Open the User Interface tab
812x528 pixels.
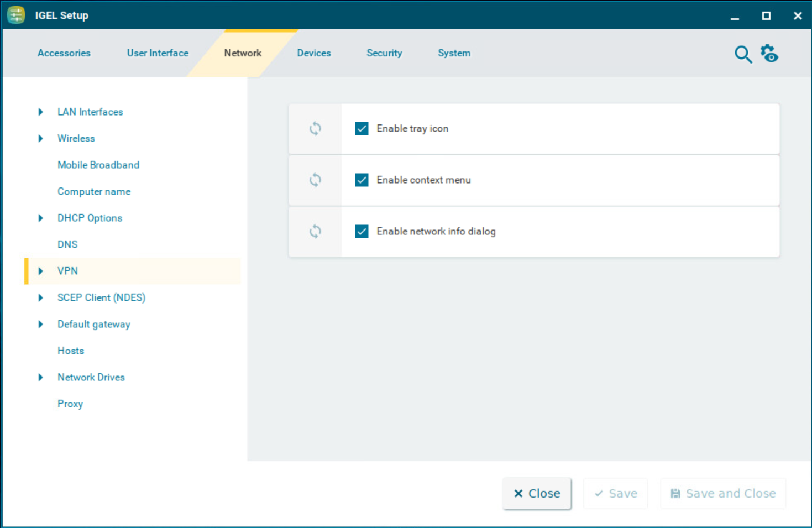pyautogui.click(x=158, y=53)
